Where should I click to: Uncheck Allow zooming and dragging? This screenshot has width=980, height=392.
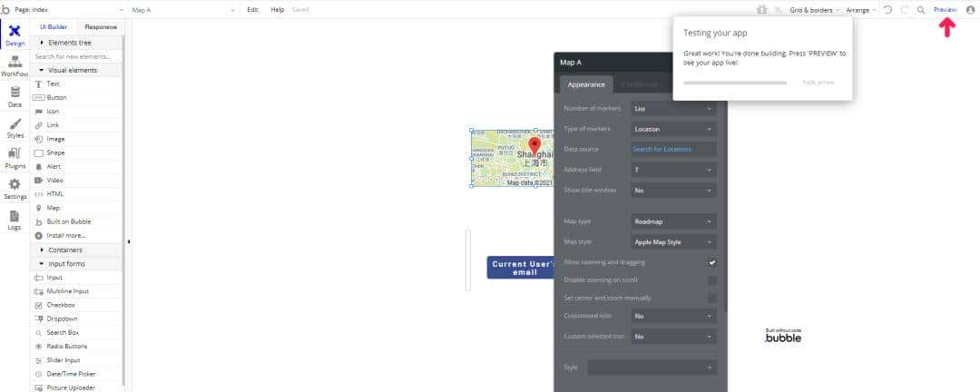(712, 262)
